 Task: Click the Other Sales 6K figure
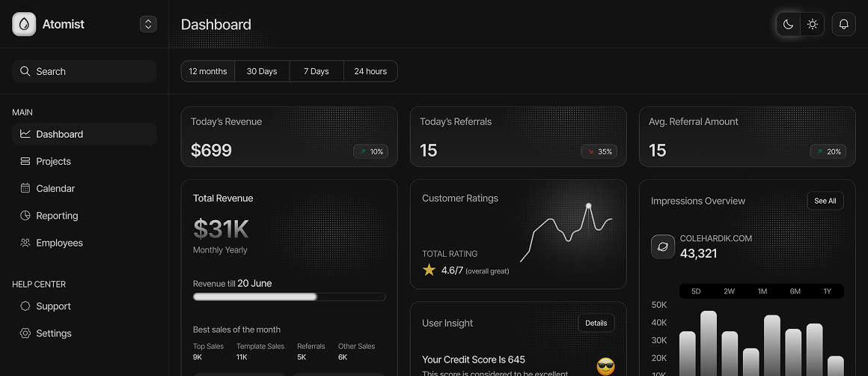tap(343, 357)
